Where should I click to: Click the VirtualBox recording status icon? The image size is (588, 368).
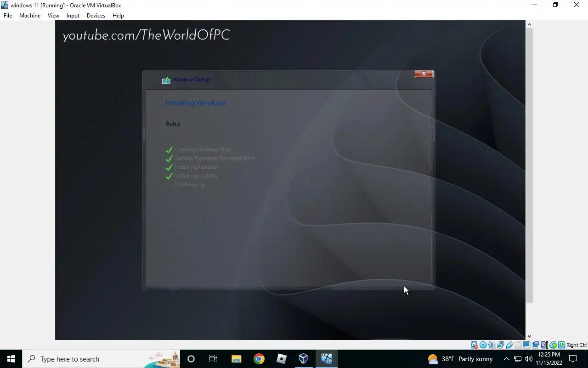click(535, 345)
